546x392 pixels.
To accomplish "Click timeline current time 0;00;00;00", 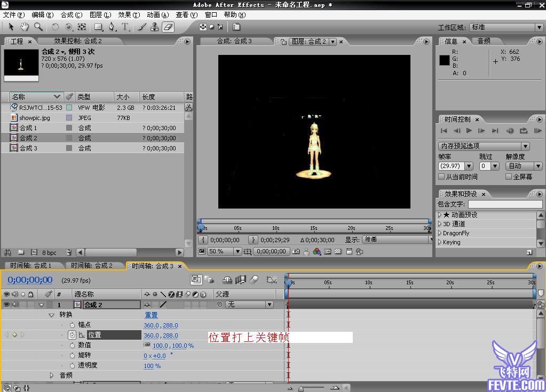I will click(x=30, y=279).
